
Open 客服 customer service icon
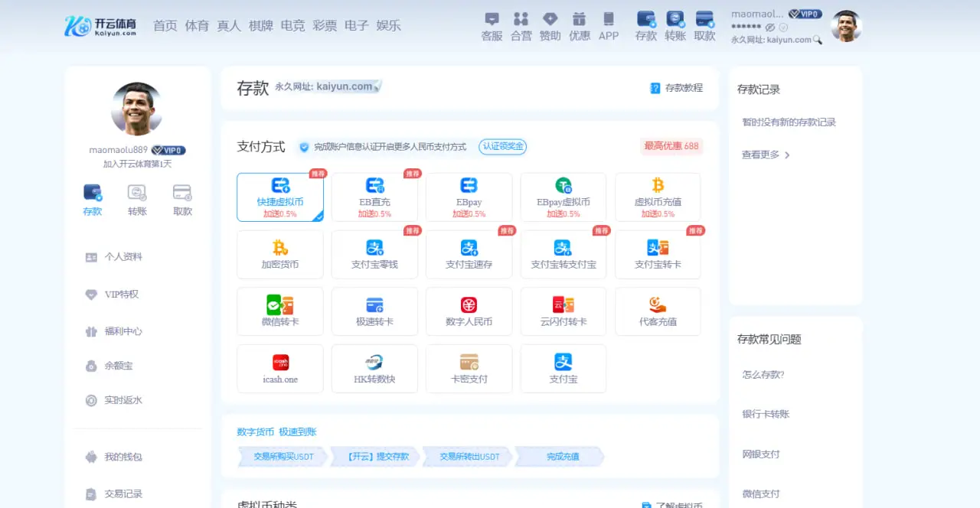pyautogui.click(x=492, y=26)
